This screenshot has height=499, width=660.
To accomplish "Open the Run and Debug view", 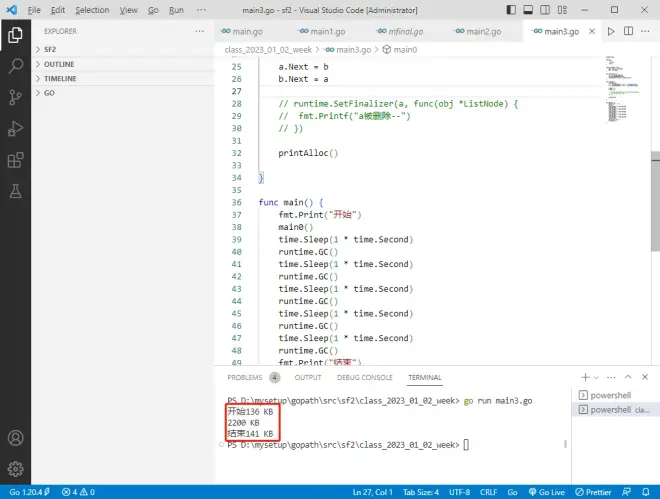I will [x=15, y=128].
